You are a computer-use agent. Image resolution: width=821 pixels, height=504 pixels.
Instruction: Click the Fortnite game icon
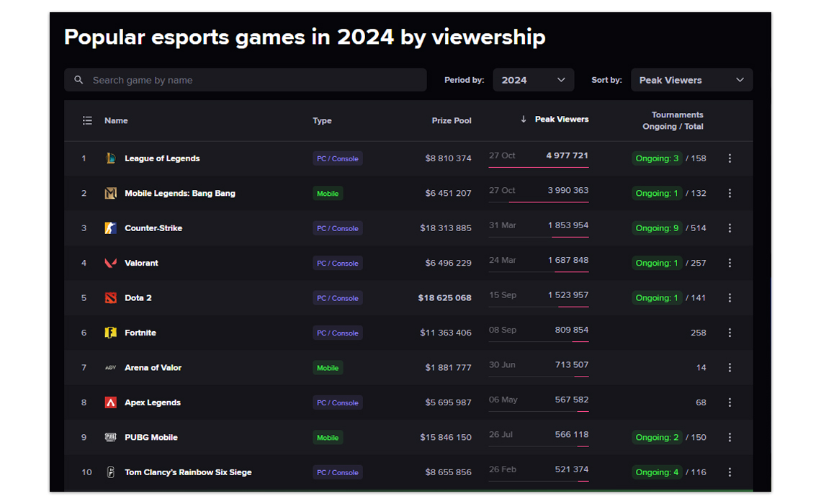pyautogui.click(x=110, y=333)
